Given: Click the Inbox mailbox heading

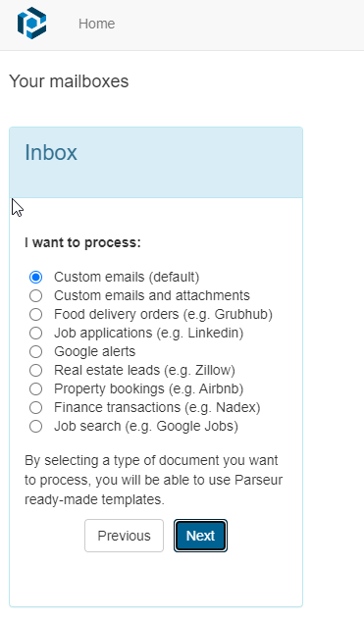Looking at the screenshot, I should pyautogui.click(x=51, y=153).
